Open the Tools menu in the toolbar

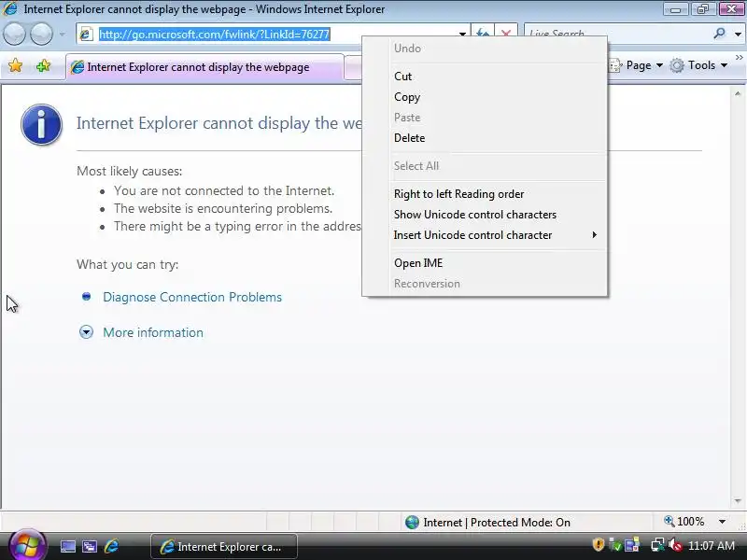698,65
